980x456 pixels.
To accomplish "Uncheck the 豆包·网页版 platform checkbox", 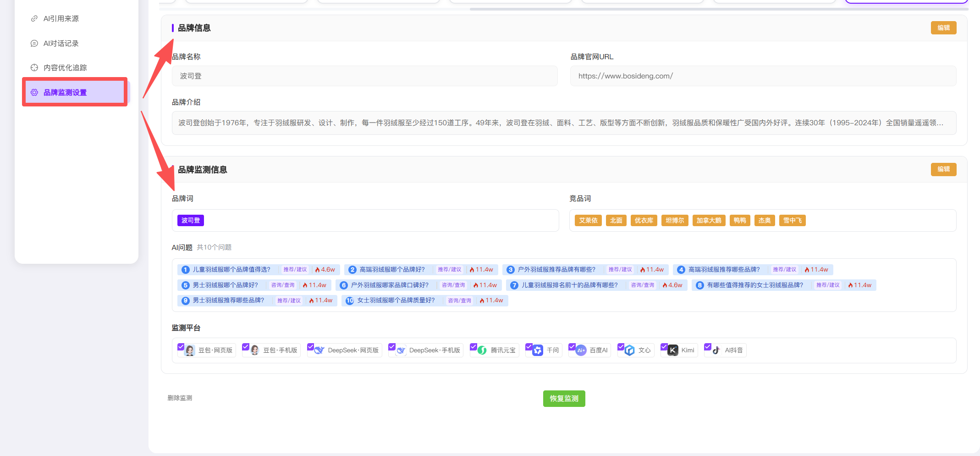I will tap(181, 347).
